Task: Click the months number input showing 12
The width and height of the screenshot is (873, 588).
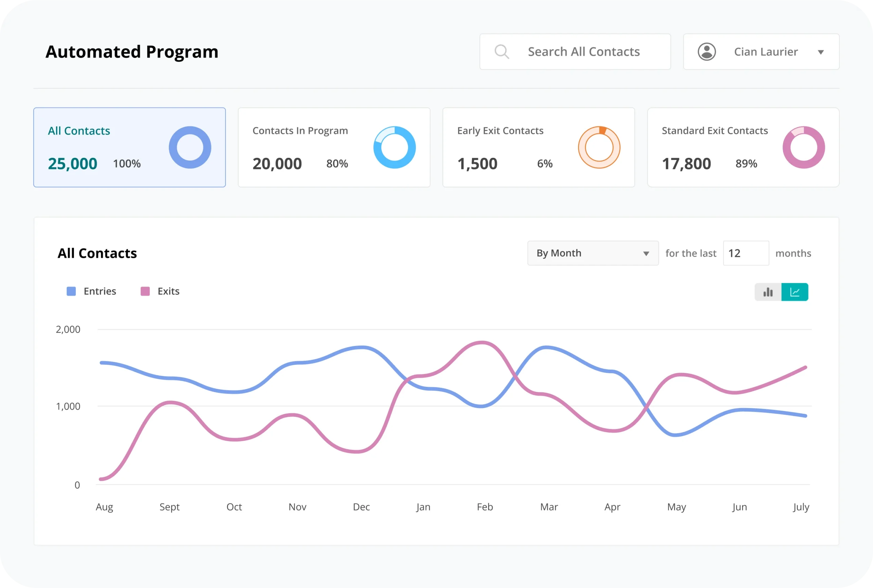Action: 746,253
